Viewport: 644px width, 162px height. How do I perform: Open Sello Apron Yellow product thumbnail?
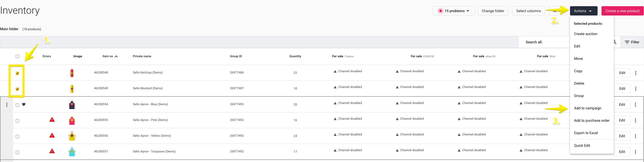[x=72, y=136]
